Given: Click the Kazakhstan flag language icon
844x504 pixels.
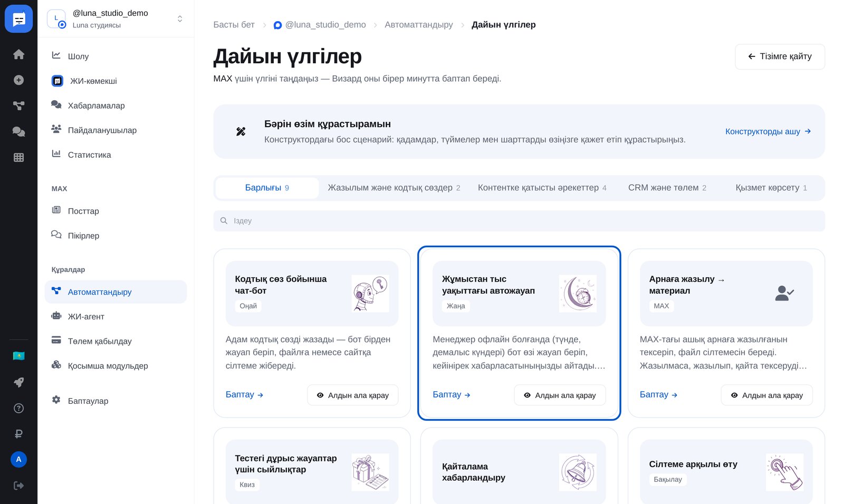Looking at the screenshot, I should 18,356.
